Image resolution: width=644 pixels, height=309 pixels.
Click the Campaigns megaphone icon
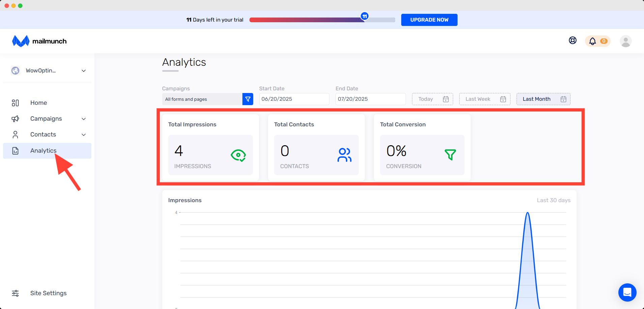[16, 119]
